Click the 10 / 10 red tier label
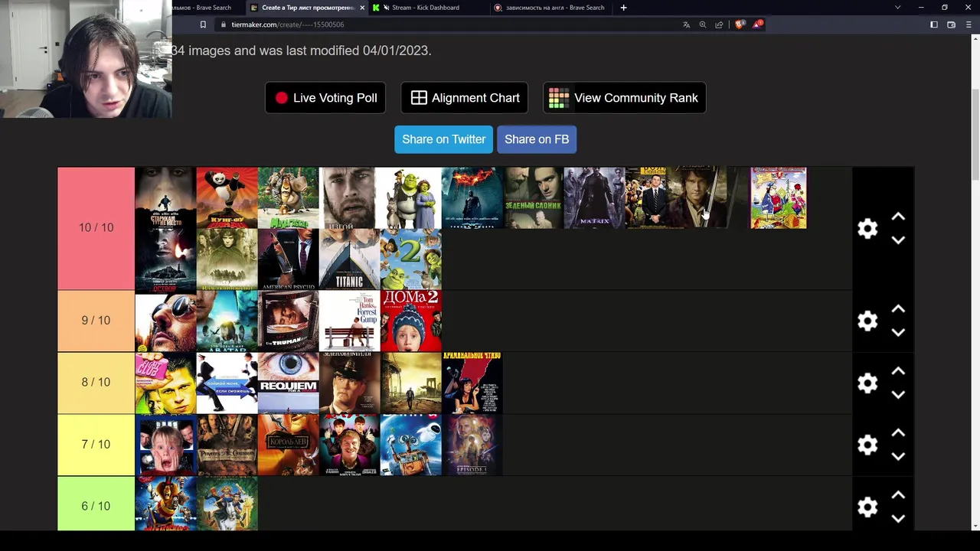980x551 pixels. pos(96,228)
